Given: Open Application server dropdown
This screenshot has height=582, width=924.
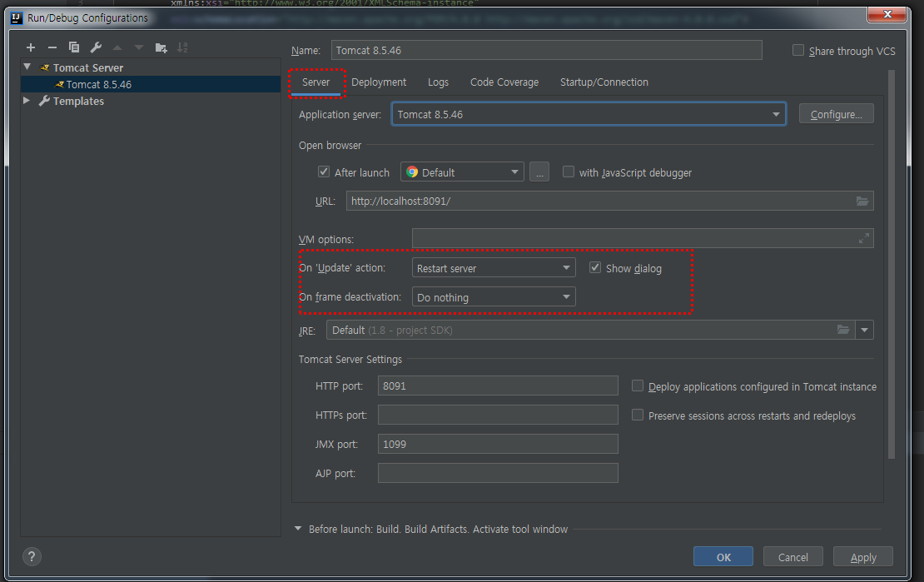Looking at the screenshot, I should pos(589,114).
